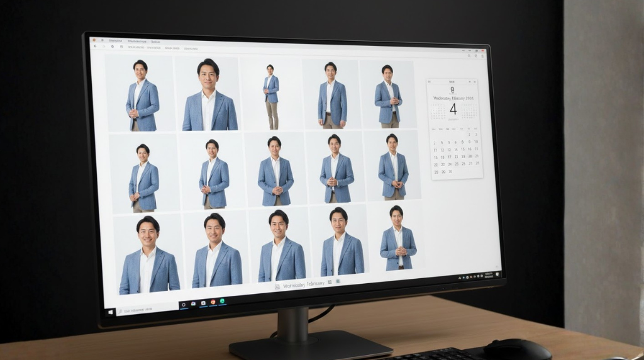The height and width of the screenshot is (360, 644).
Task: Open the orange app icon on the taskbar
Action: tap(213, 302)
